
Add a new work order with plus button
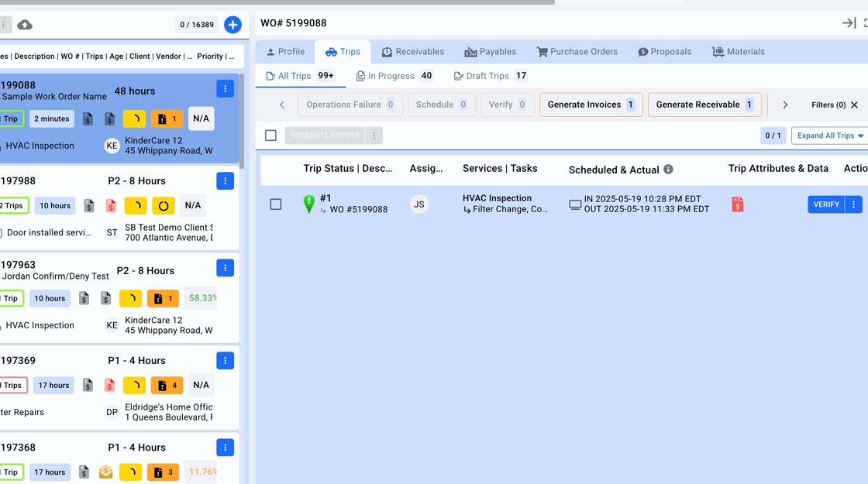pyautogui.click(x=232, y=25)
